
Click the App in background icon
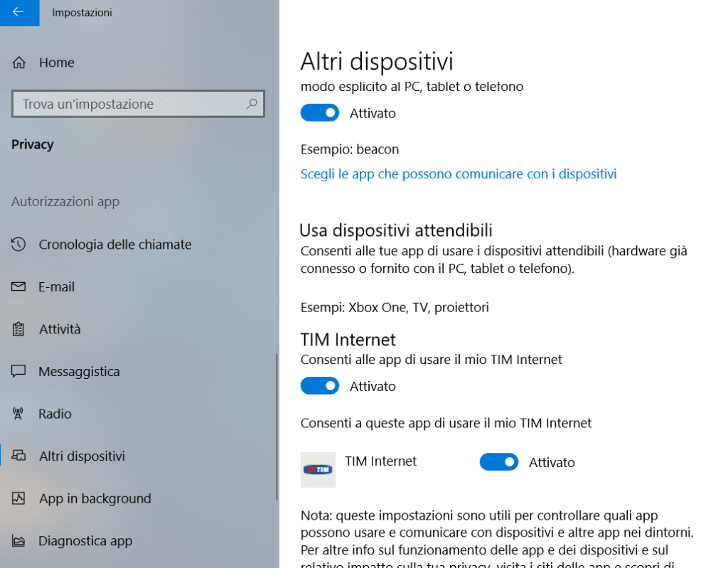click(x=18, y=498)
